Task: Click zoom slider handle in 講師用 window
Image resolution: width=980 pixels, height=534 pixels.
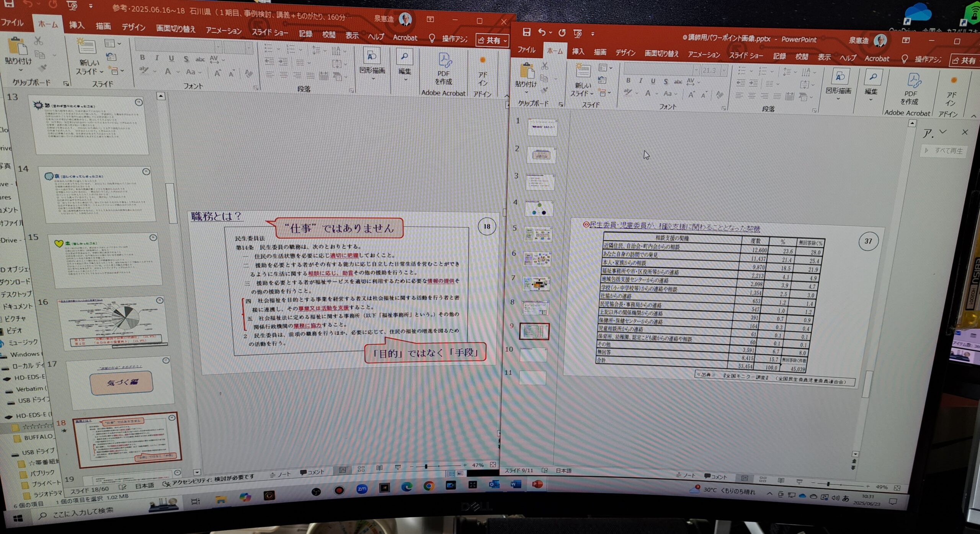Action: 828,484
